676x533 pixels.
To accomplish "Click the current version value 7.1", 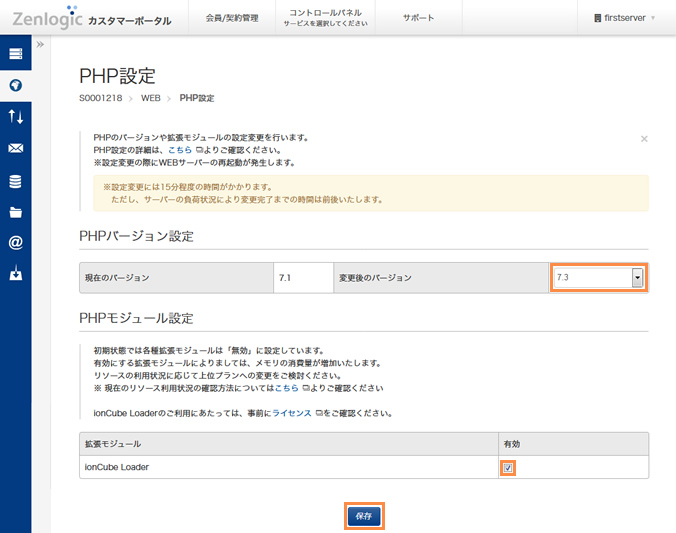I will coord(285,278).
